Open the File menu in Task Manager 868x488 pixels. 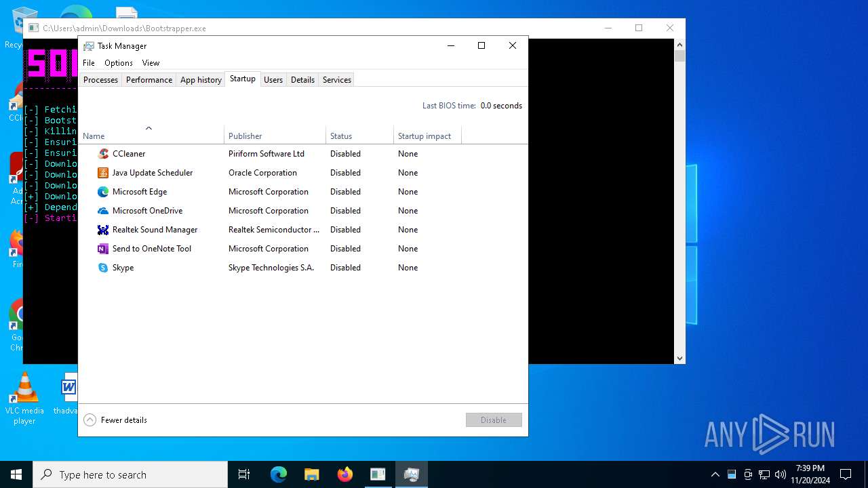coord(89,63)
